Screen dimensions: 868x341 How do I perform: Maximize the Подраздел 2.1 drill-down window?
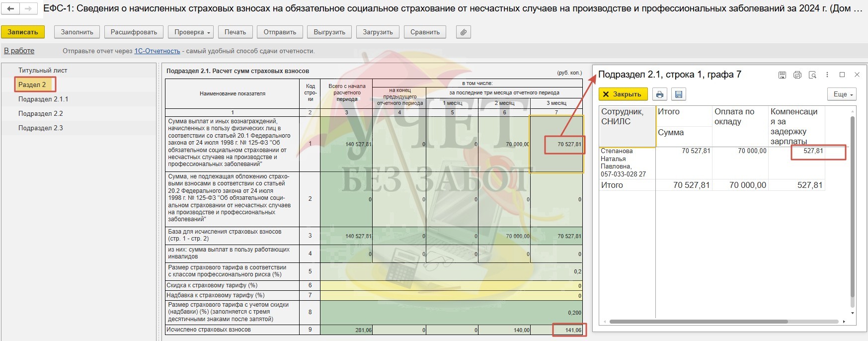pyautogui.click(x=842, y=75)
